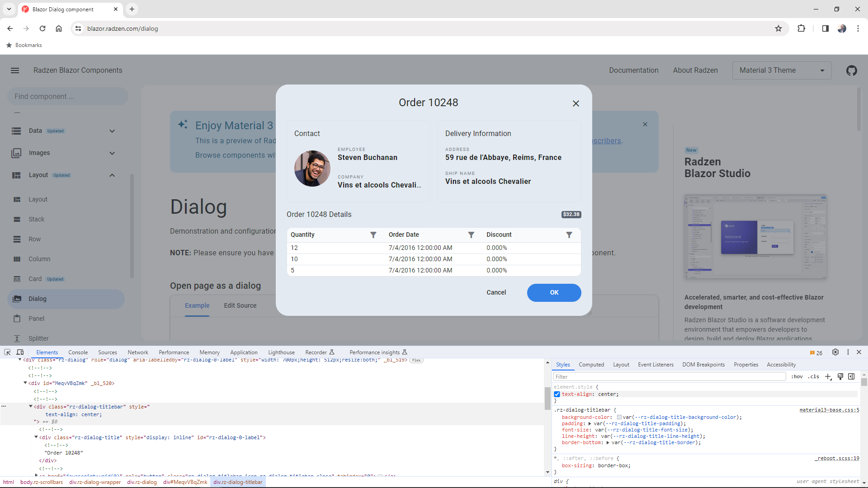The height and width of the screenshot is (488, 868).
Task: Collapse the div id MeqvVBqZmk node
Action: [25, 383]
